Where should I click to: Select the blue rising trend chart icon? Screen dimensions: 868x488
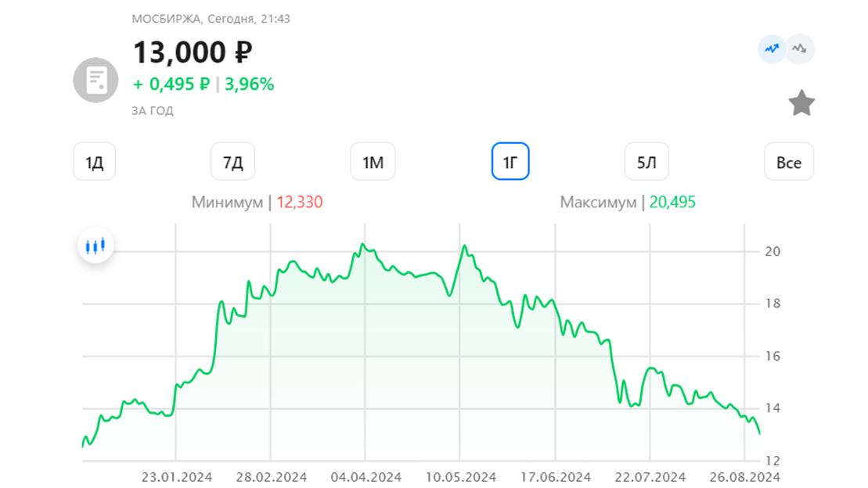pyautogui.click(x=772, y=48)
